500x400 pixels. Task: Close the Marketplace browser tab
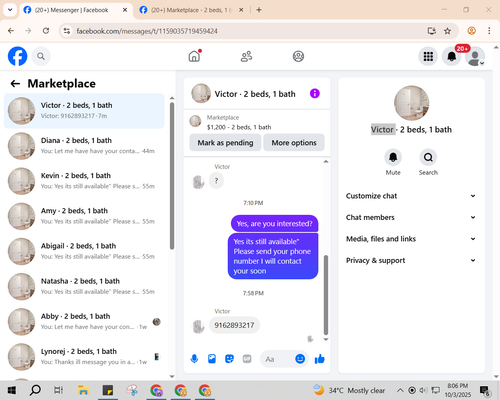(x=241, y=10)
